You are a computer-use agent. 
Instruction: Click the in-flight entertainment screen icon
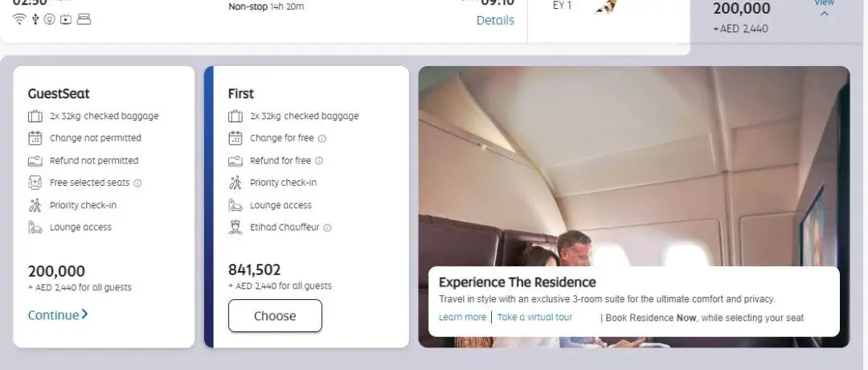tap(66, 19)
